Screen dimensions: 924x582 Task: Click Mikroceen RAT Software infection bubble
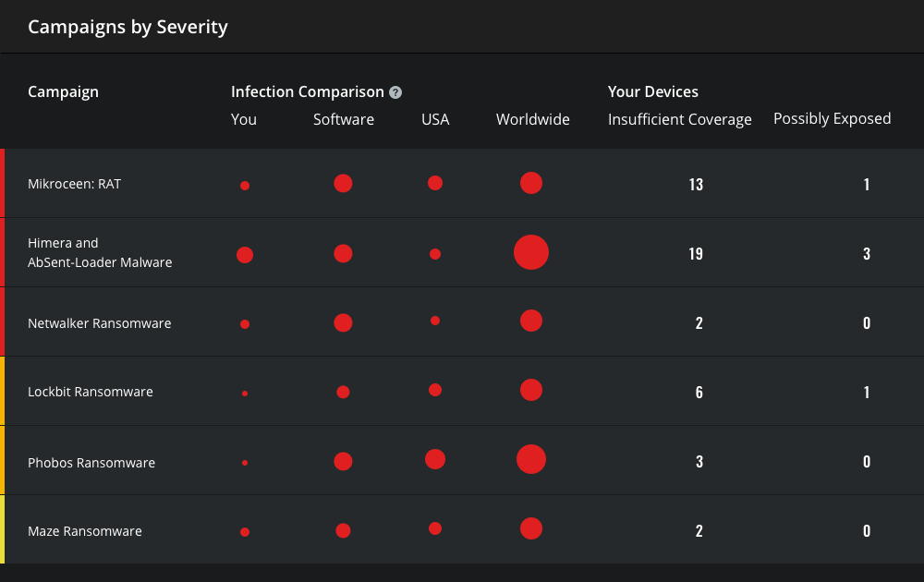pyautogui.click(x=343, y=183)
